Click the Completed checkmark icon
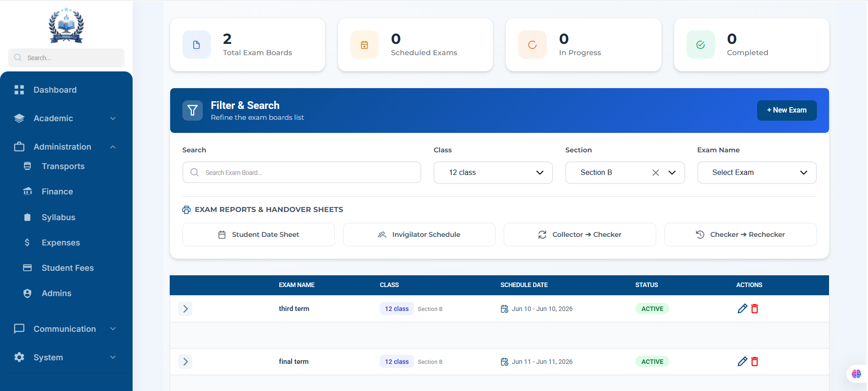The image size is (868, 391). 701,45
